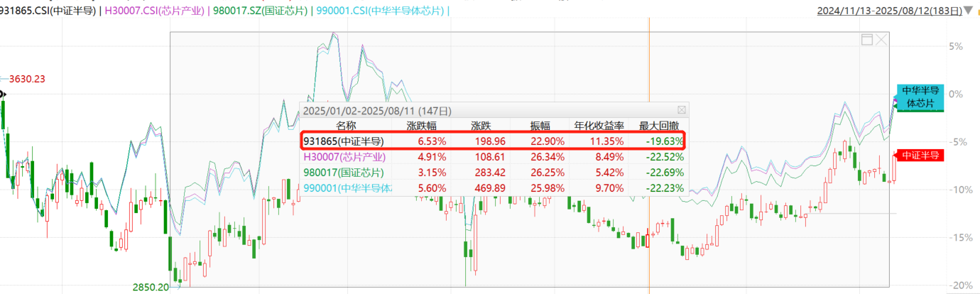980x294 pixels.
Task: Select H30007.CSI(芯片产业) in the legend
Action: coord(156,11)
